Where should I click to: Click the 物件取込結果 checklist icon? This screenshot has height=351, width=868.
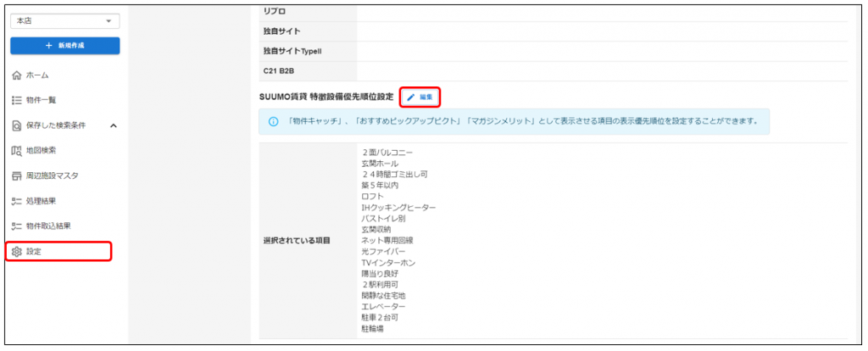(x=17, y=226)
